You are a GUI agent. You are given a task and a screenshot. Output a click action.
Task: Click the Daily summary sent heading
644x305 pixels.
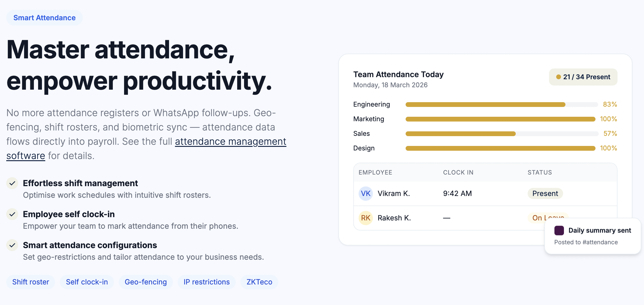point(600,231)
